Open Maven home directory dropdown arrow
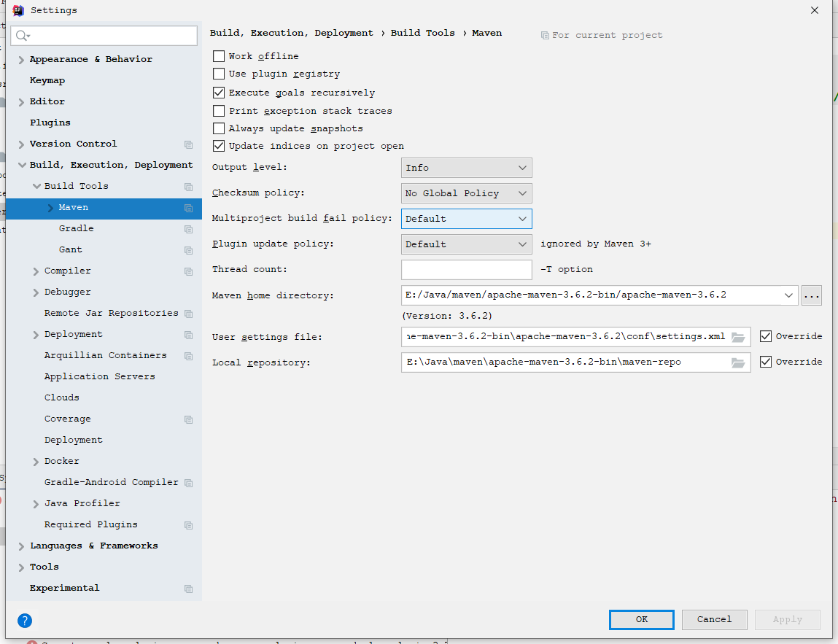The image size is (838, 644). [x=788, y=295]
